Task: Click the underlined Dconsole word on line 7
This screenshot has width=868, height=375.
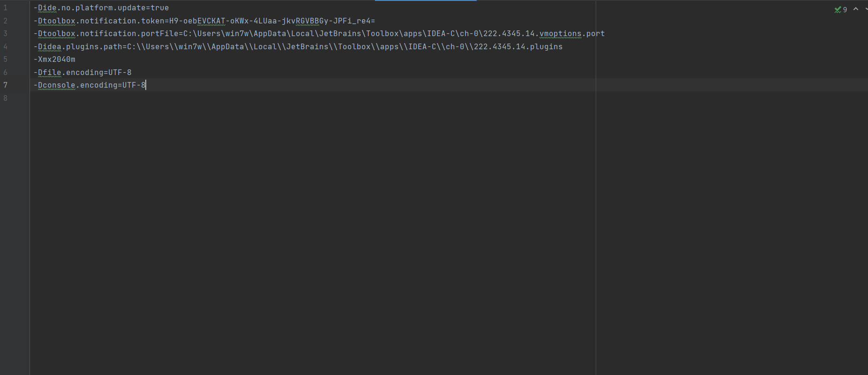Action: click(57, 85)
